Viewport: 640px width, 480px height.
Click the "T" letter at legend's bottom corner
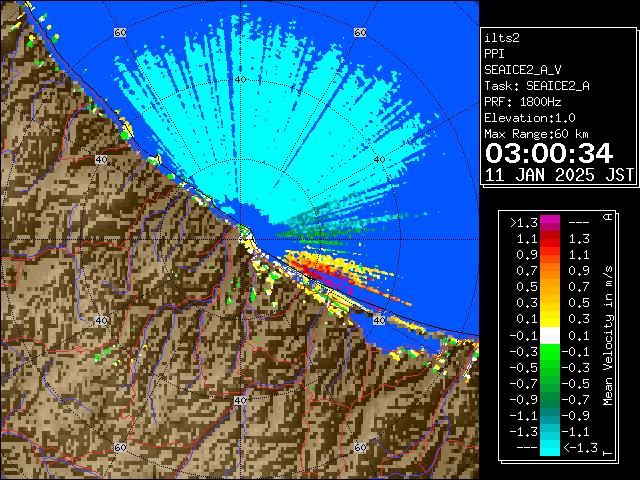pyautogui.click(x=608, y=453)
